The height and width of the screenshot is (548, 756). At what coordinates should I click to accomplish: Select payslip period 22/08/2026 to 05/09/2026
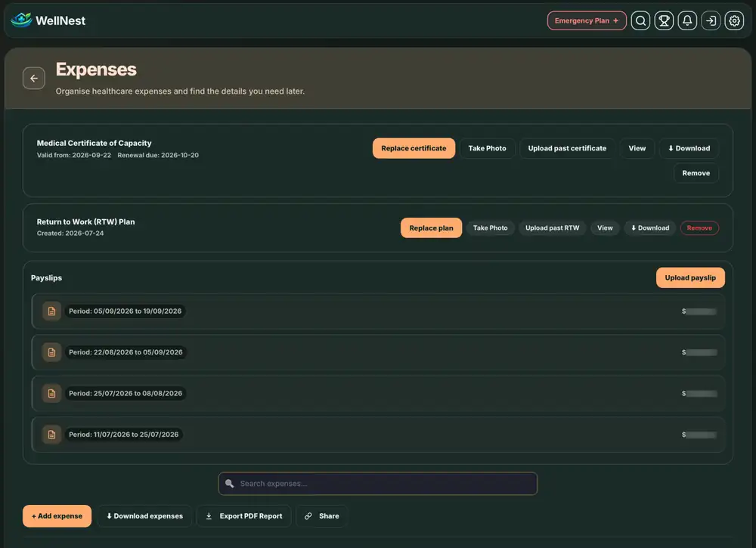tap(378, 352)
